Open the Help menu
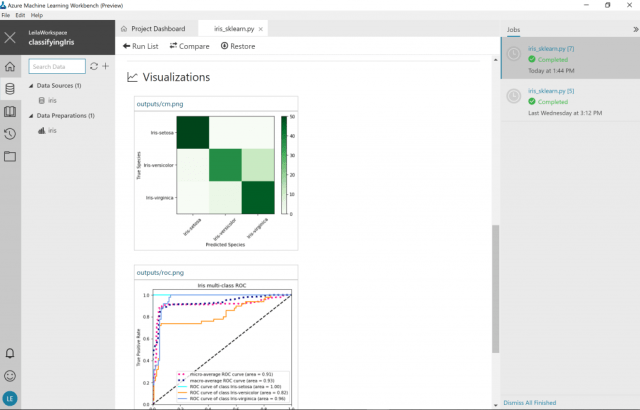This screenshot has height=410, width=640. (37, 15)
